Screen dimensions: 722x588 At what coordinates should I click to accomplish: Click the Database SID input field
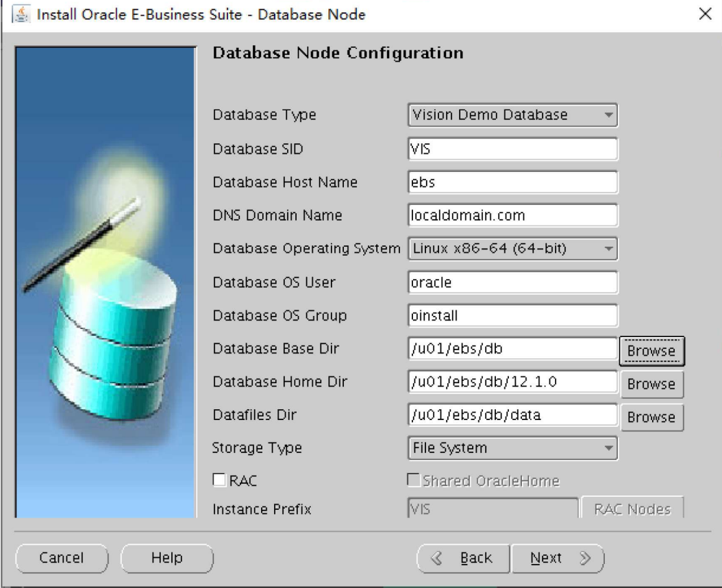(512, 149)
